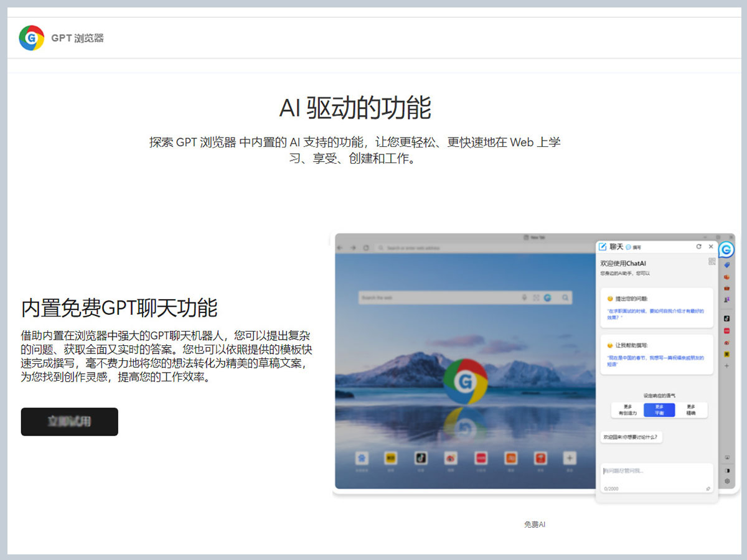Click the 让我帮助撰写 suggestion card
747x560 pixels.
pyautogui.click(x=657, y=355)
